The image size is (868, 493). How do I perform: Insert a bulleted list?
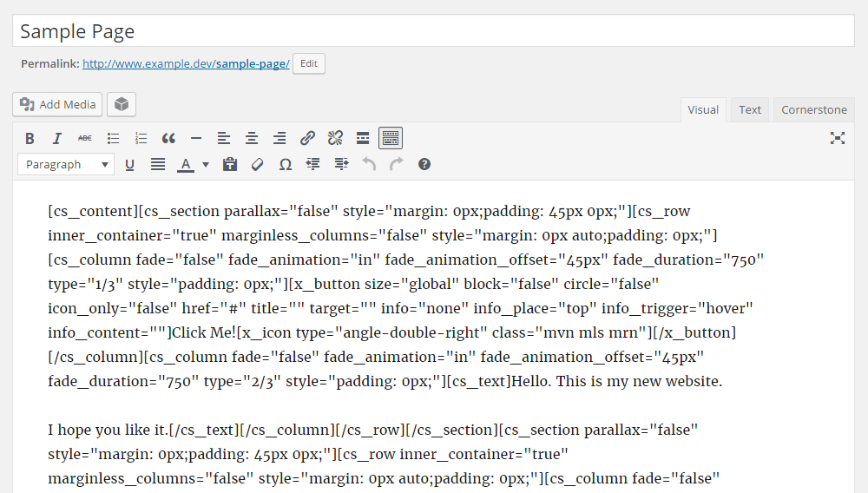(x=113, y=138)
